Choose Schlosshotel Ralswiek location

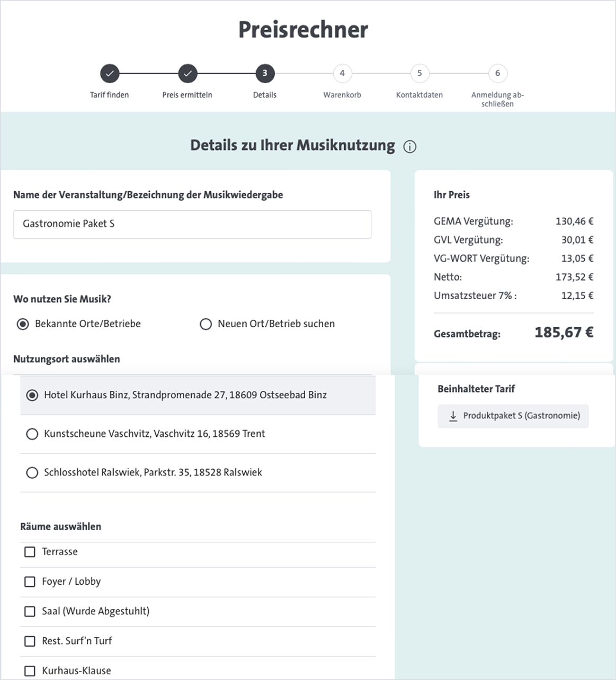[32, 472]
